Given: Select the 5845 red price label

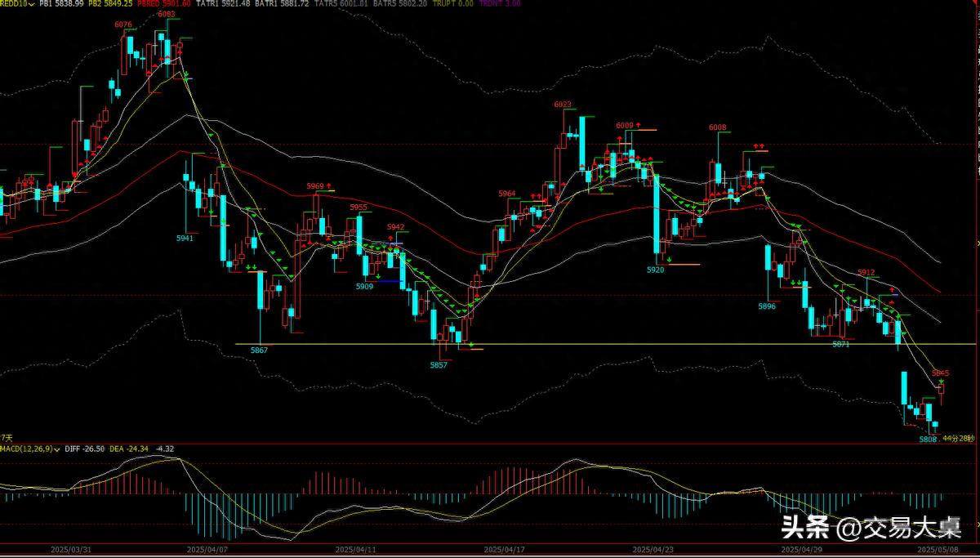Looking at the screenshot, I should pyautogui.click(x=940, y=373).
